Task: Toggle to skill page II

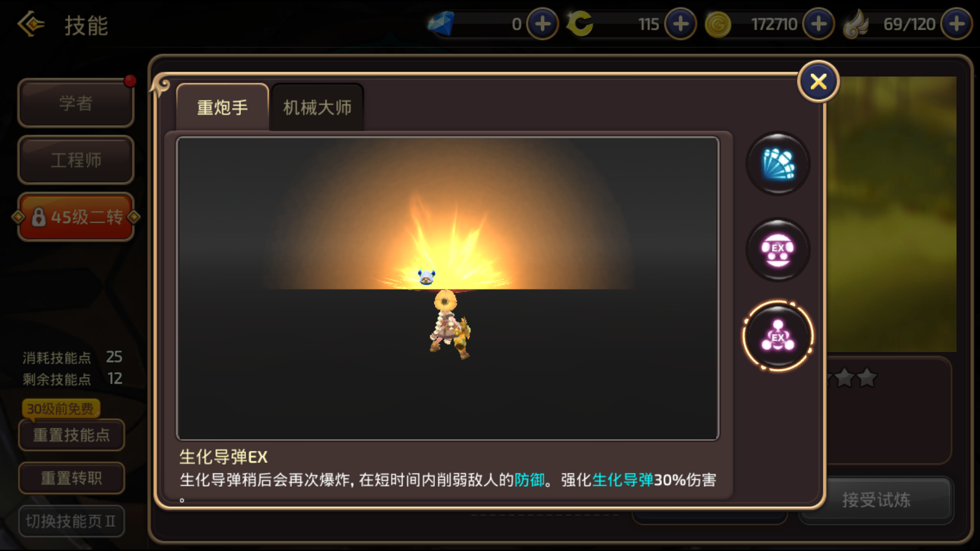Action: tap(71, 521)
